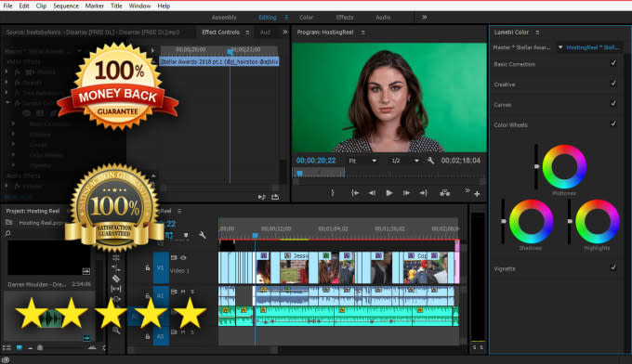Add a marker in the timeline

coord(186,235)
